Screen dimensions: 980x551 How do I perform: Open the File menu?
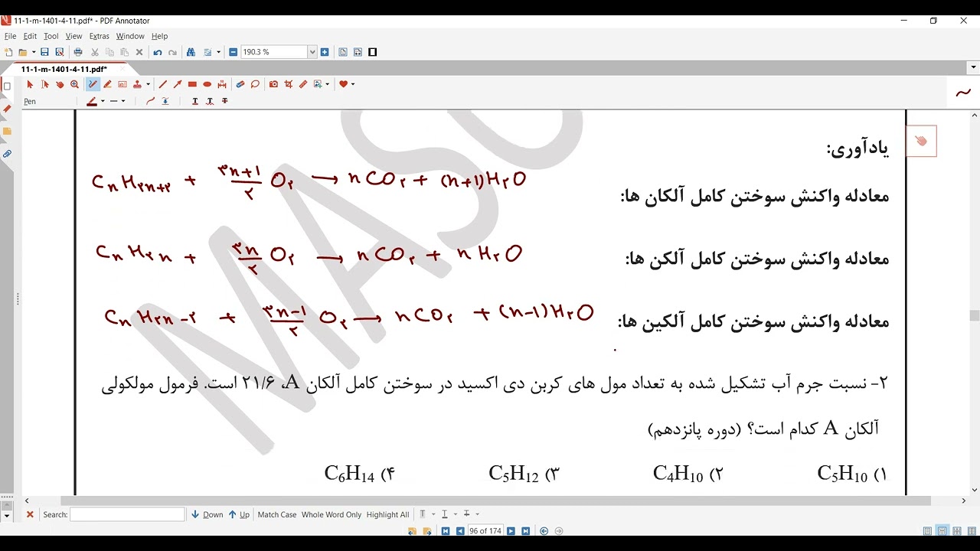coord(10,36)
